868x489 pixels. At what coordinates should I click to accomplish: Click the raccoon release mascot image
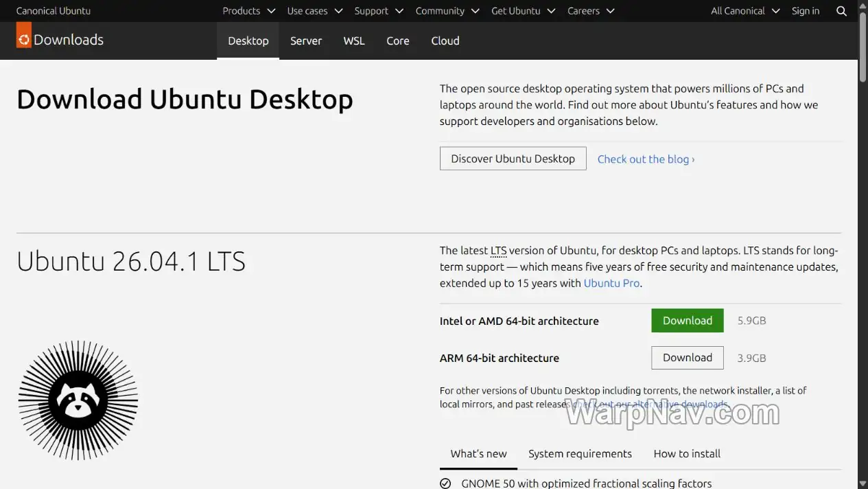pyautogui.click(x=78, y=400)
